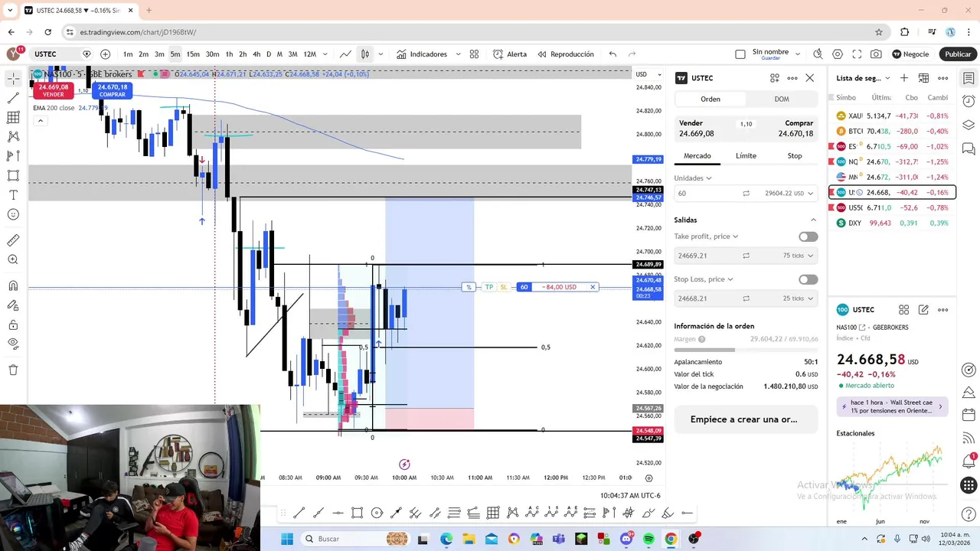
Task: Open candlestick chart type selector
Action: click(x=365, y=54)
